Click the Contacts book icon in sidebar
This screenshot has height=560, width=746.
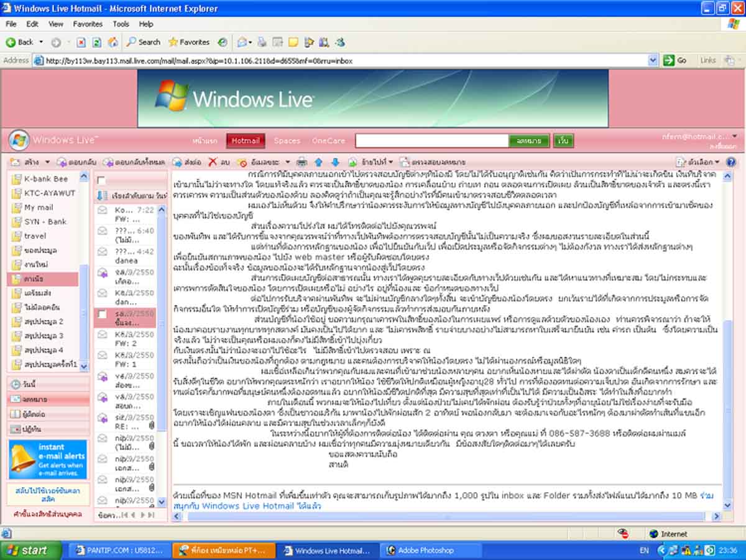click(x=17, y=414)
